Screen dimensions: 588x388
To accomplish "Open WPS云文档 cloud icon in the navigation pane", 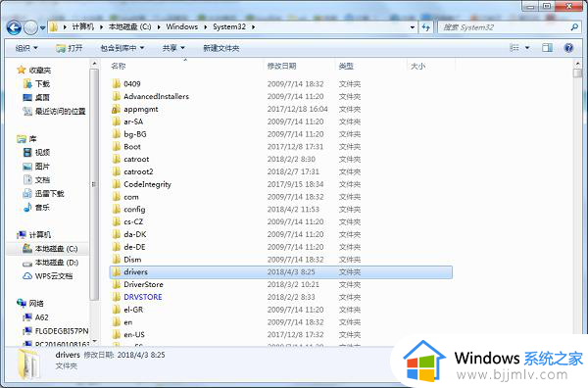I will (x=27, y=276).
